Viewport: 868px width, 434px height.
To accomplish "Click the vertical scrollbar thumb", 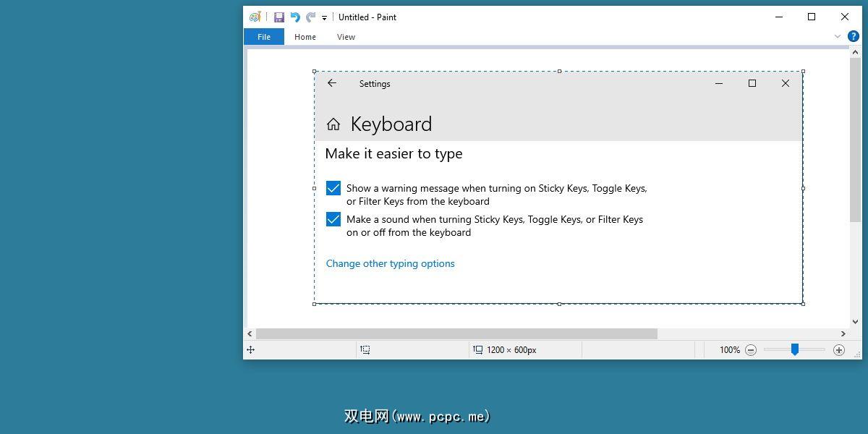I will (855, 140).
